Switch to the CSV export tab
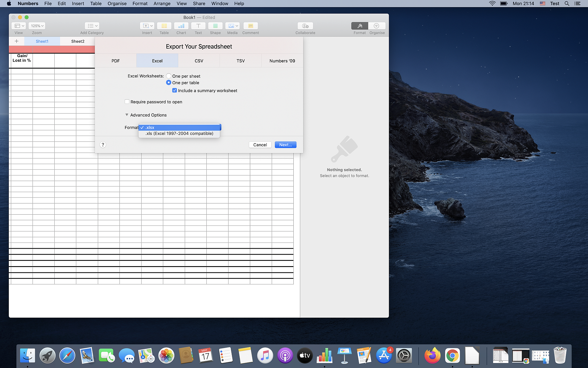Screen dimensions: 588x368 (199, 61)
